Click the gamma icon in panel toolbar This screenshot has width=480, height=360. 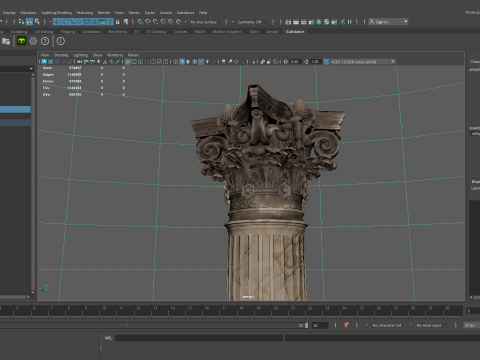pos(306,62)
